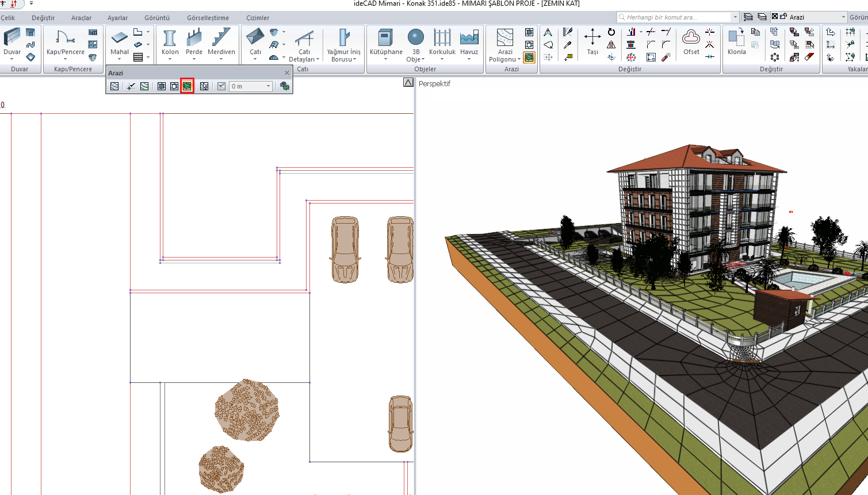Open settings gear in Arazi toolbar

285,86
